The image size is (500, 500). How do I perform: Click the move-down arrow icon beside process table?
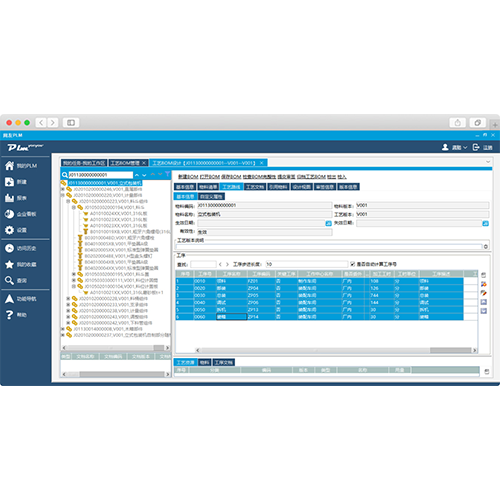click(484, 311)
